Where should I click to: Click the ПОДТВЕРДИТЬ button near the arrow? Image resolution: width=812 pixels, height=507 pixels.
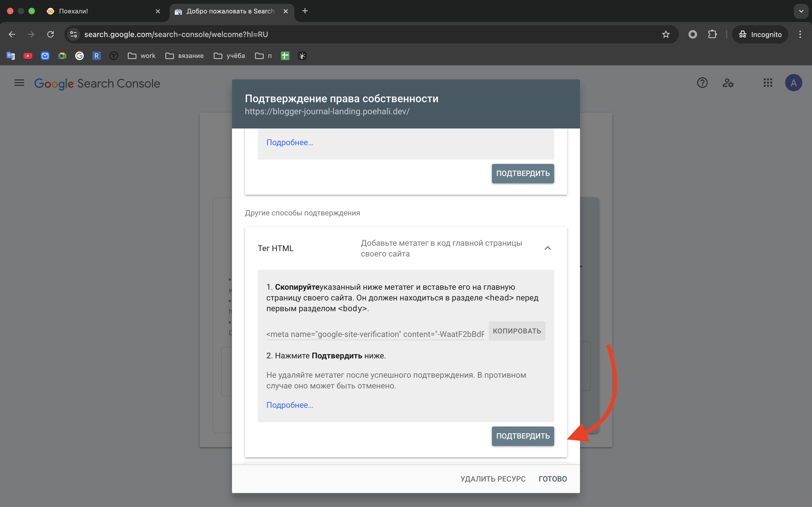pyautogui.click(x=523, y=436)
